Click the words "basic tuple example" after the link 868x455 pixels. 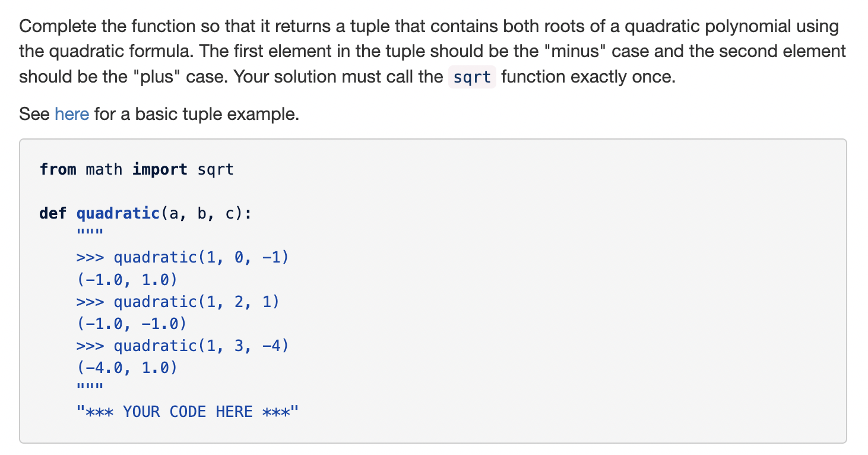coord(215,113)
